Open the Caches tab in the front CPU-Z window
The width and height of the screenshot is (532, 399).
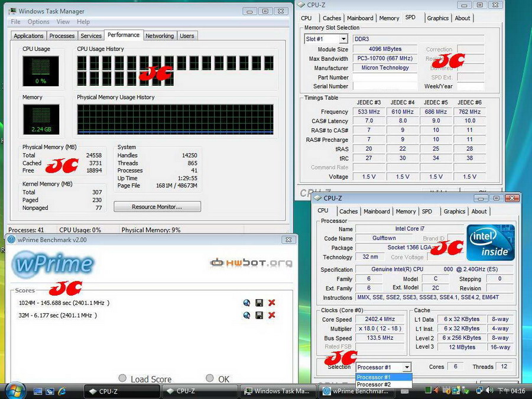click(348, 212)
